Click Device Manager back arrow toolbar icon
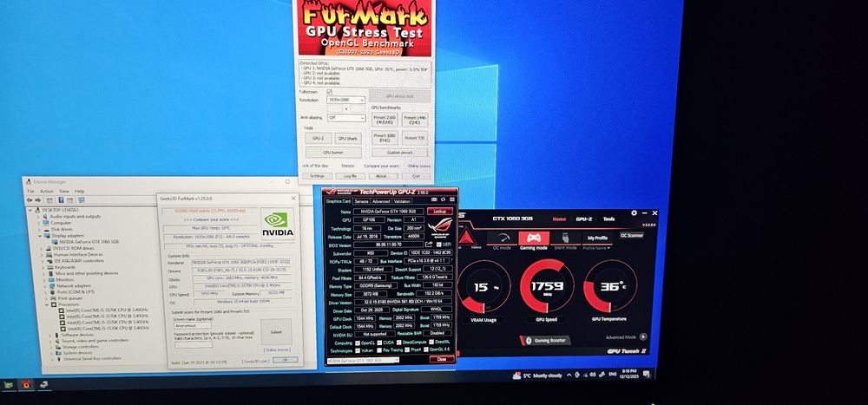868x405 pixels. pos(30,200)
